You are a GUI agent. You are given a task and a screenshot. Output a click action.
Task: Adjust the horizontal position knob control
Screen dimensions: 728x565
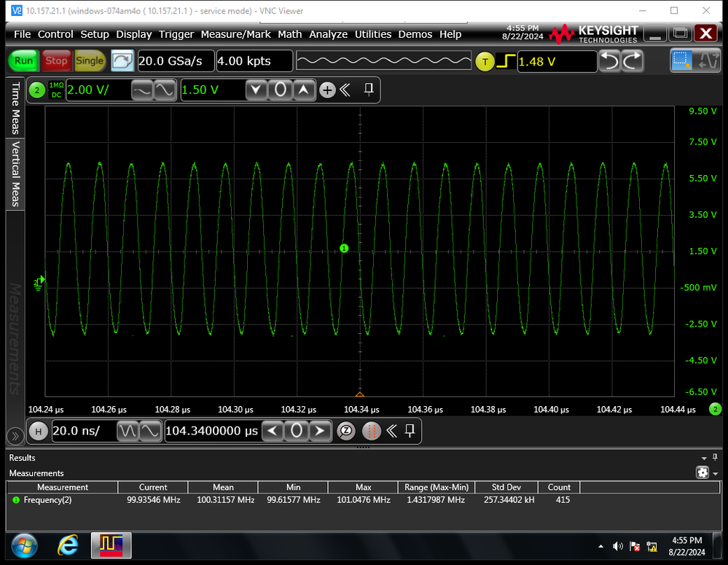297,431
